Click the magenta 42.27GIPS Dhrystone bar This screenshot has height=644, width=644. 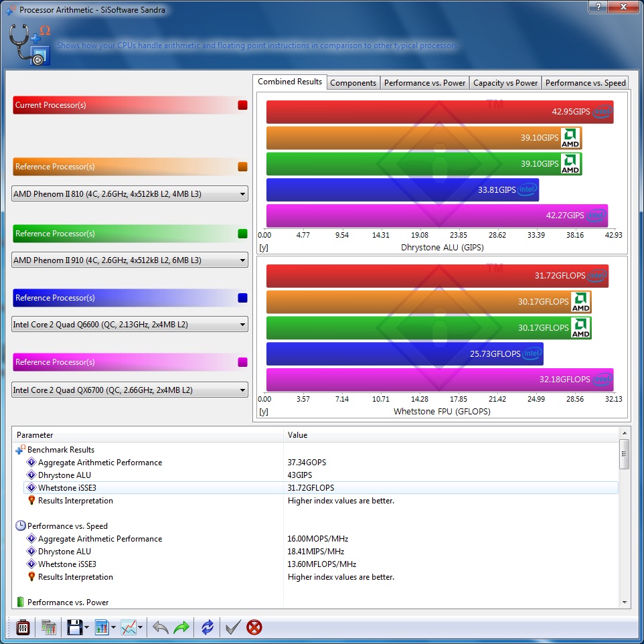437,215
